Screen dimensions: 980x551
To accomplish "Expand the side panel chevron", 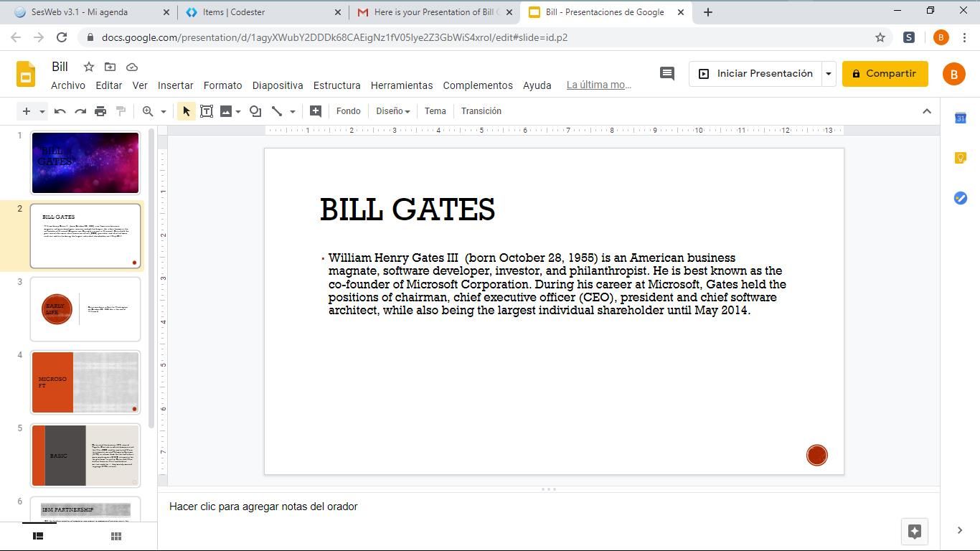I will click(x=960, y=530).
